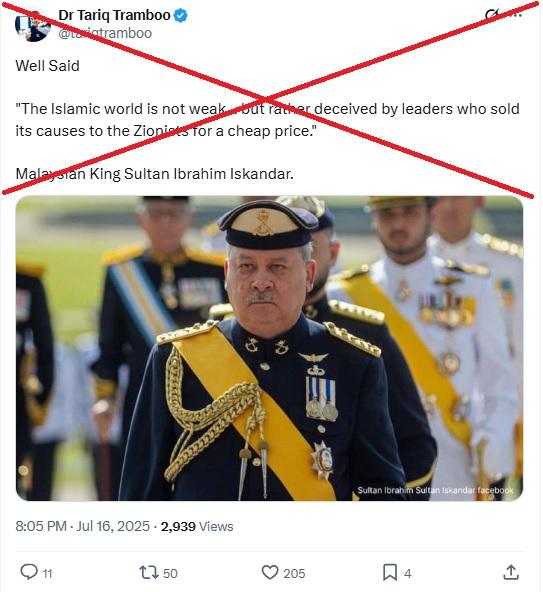Open the Grok icon at top right
Image resolution: width=543 pixels, height=592 pixels.
click(493, 15)
